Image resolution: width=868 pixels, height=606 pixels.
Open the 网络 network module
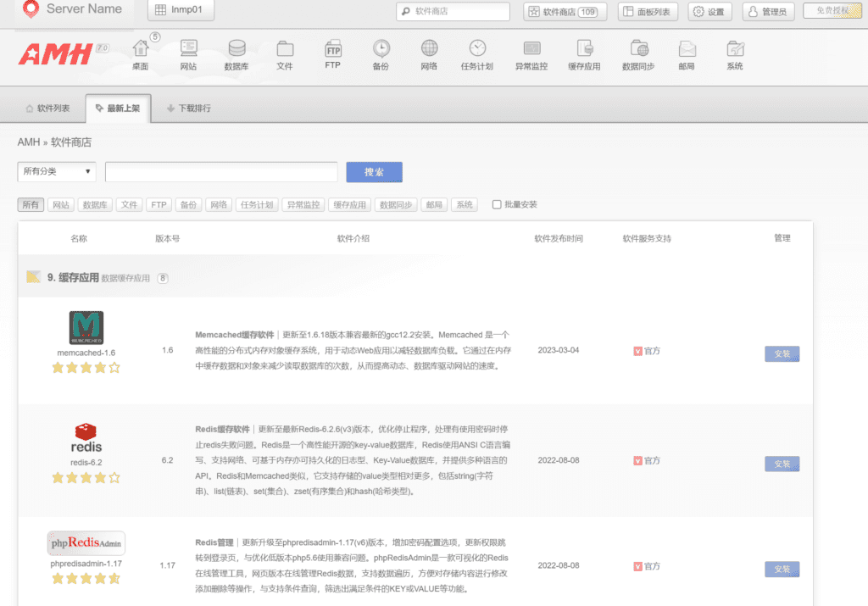click(429, 55)
